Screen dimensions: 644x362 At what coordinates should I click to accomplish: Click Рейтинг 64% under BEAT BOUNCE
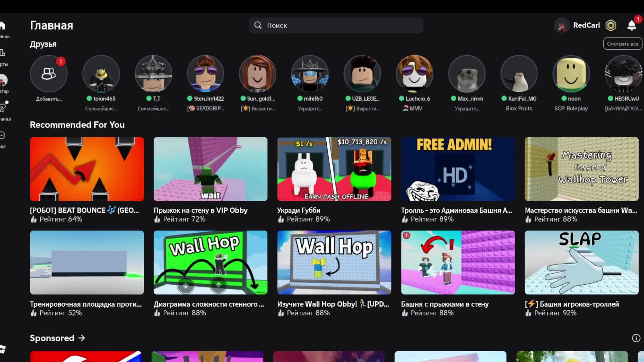tap(61, 219)
